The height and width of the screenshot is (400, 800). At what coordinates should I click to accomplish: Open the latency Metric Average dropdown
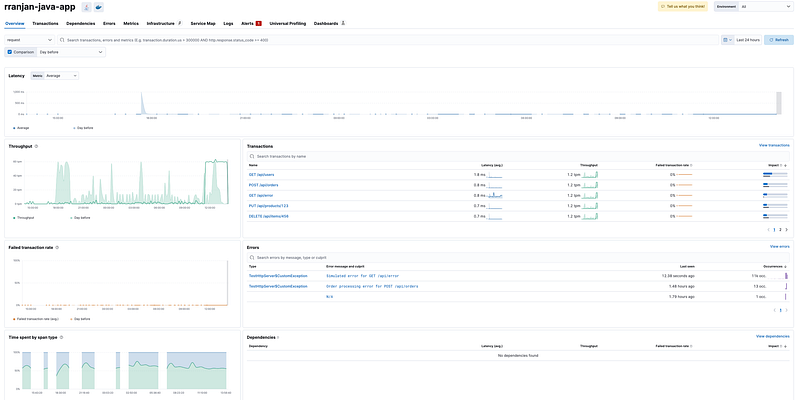click(61, 76)
